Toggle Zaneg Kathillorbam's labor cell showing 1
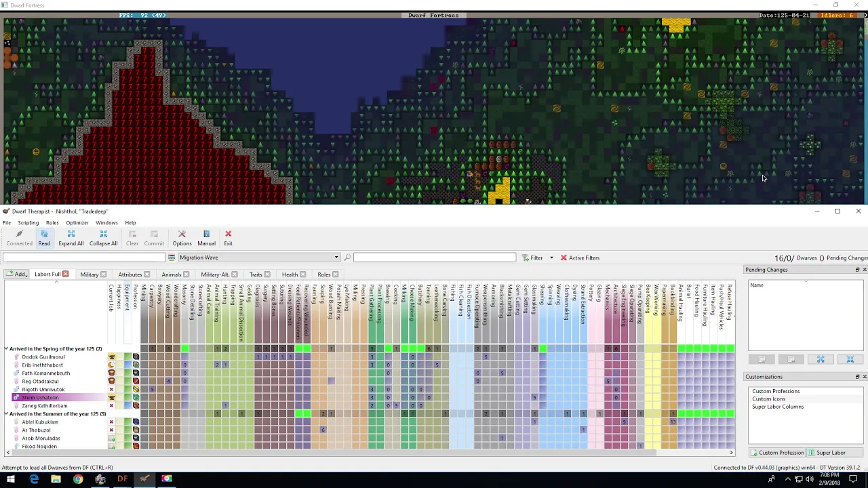The width and height of the screenshot is (868, 488). point(225,406)
